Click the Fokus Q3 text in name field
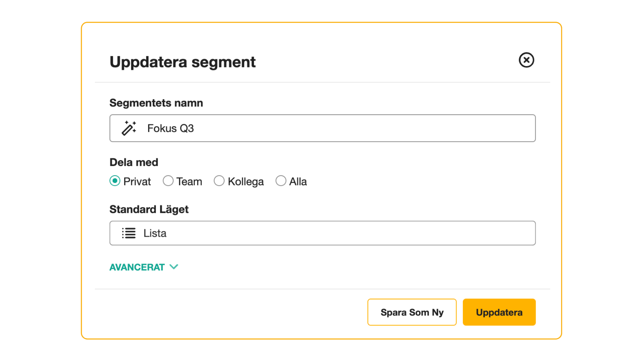Image resolution: width=644 pixels, height=362 pixels. click(170, 128)
